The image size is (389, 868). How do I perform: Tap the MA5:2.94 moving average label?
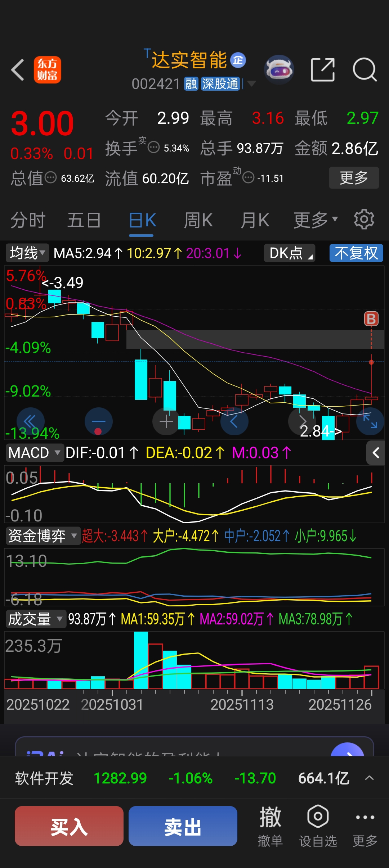[88, 253]
